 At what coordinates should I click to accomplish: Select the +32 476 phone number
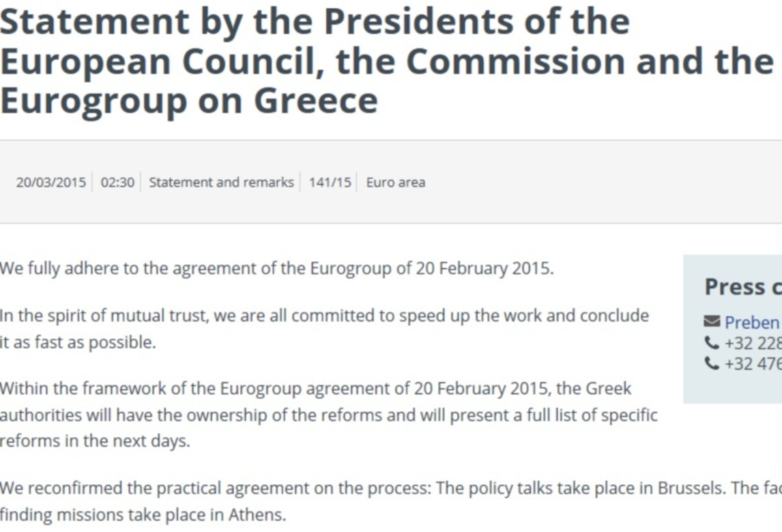click(x=753, y=364)
